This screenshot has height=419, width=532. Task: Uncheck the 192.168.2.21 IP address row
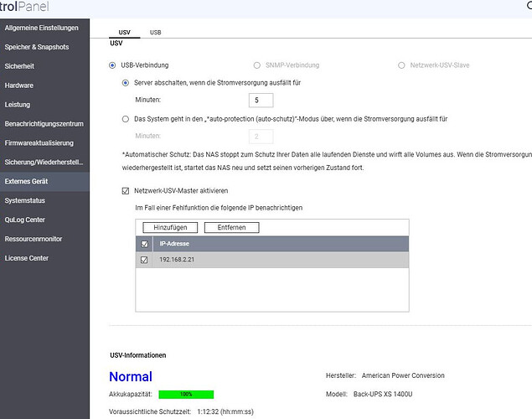[145, 260]
